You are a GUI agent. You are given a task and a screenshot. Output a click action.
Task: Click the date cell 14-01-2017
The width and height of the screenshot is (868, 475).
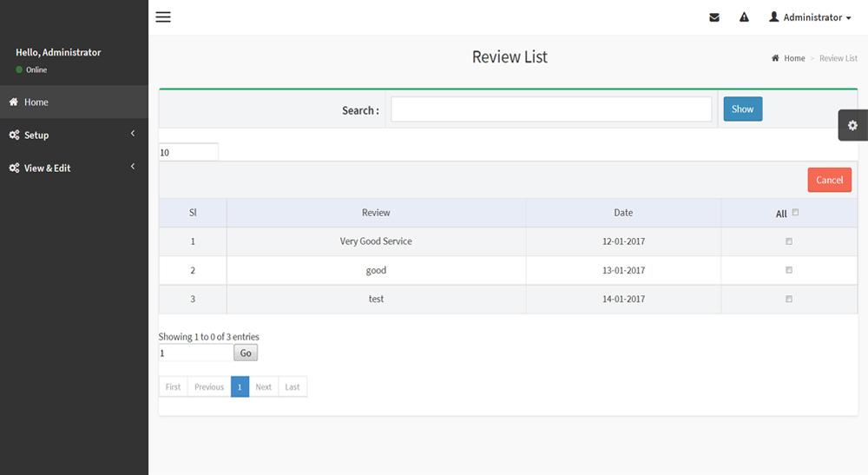click(623, 299)
